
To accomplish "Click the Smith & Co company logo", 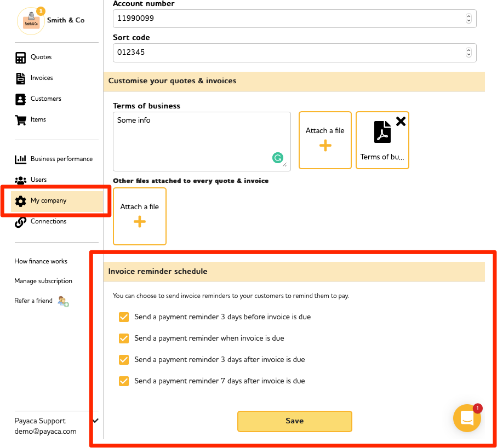I will point(31,21).
